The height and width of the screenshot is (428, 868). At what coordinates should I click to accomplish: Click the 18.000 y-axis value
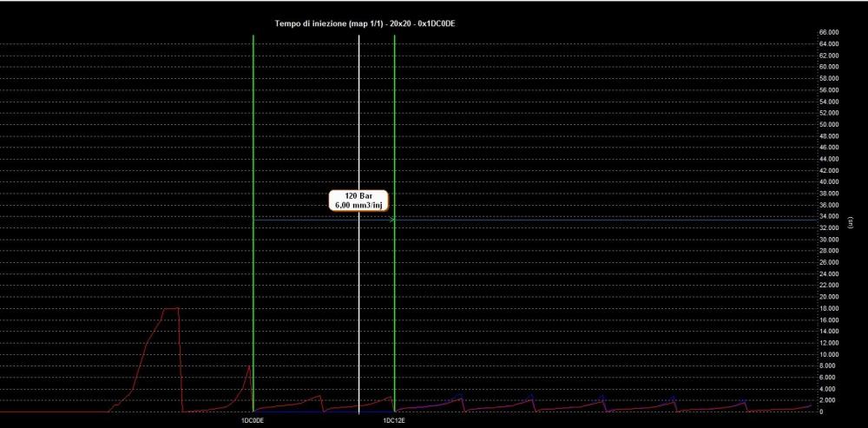tap(829, 308)
